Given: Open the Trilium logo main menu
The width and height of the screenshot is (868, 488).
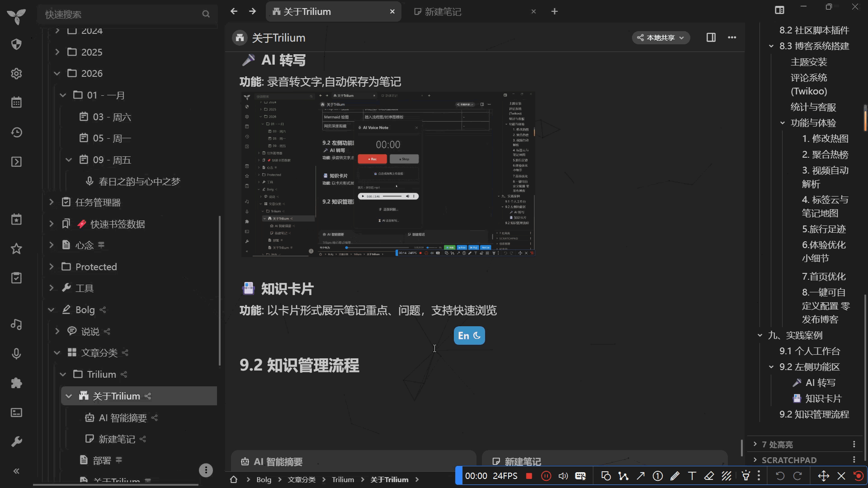Looking at the screenshot, I should (x=16, y=16).
